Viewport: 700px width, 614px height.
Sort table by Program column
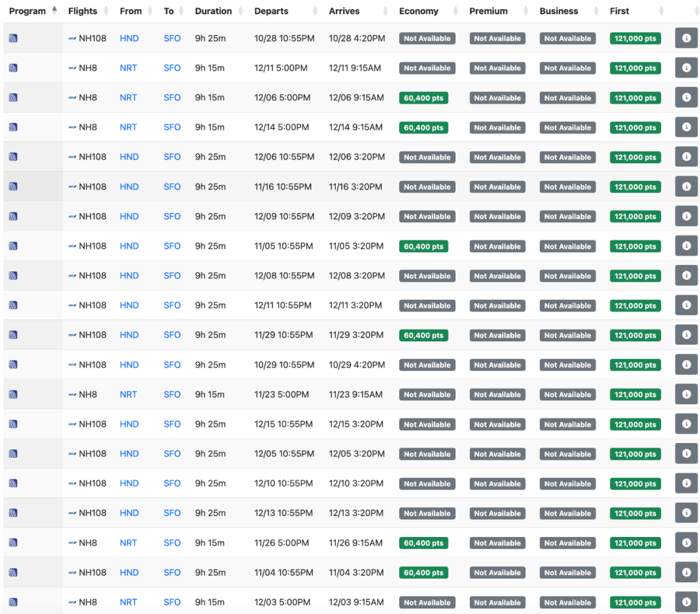coord(27,11)
